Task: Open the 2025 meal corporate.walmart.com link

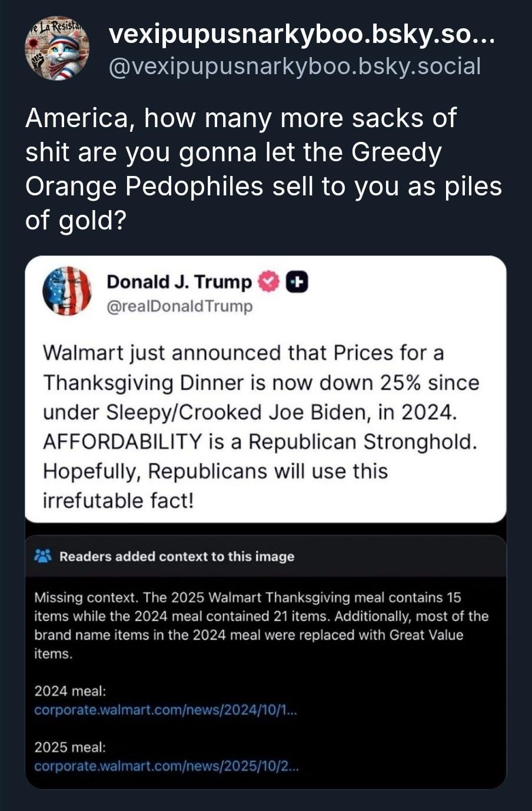Action: [167, 766]
